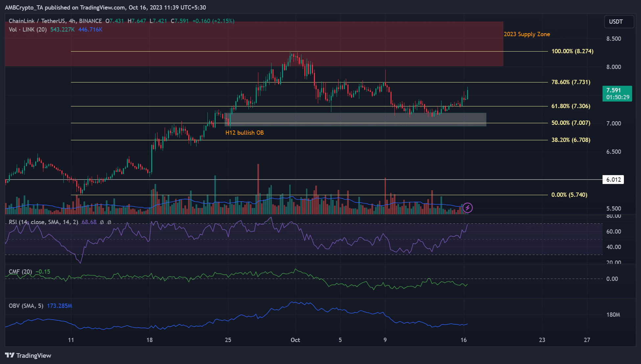The height and width of the screenshot is (364, 641).
Task: Click the white 6.012 horizontal line price tag
Action: 613,180
